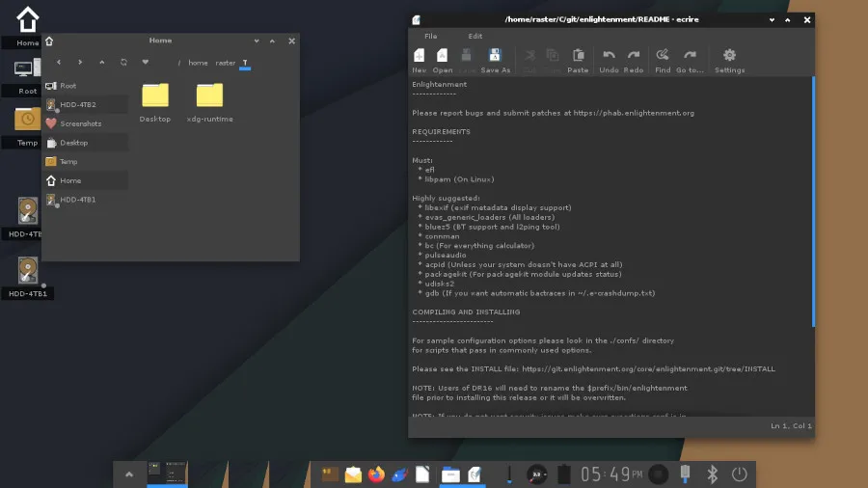Open the xdg-runtime folder

click(209, 95)
